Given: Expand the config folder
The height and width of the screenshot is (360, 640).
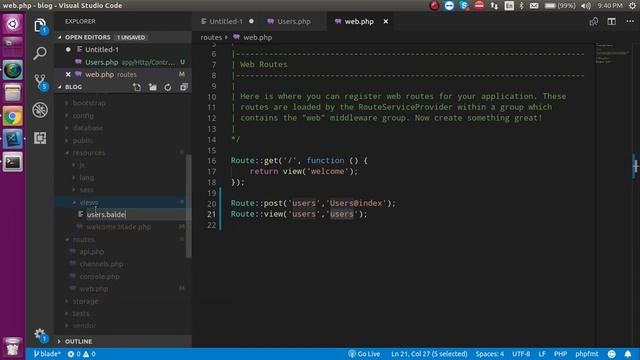Looking at the screenshot, I should tap(83, 116).
